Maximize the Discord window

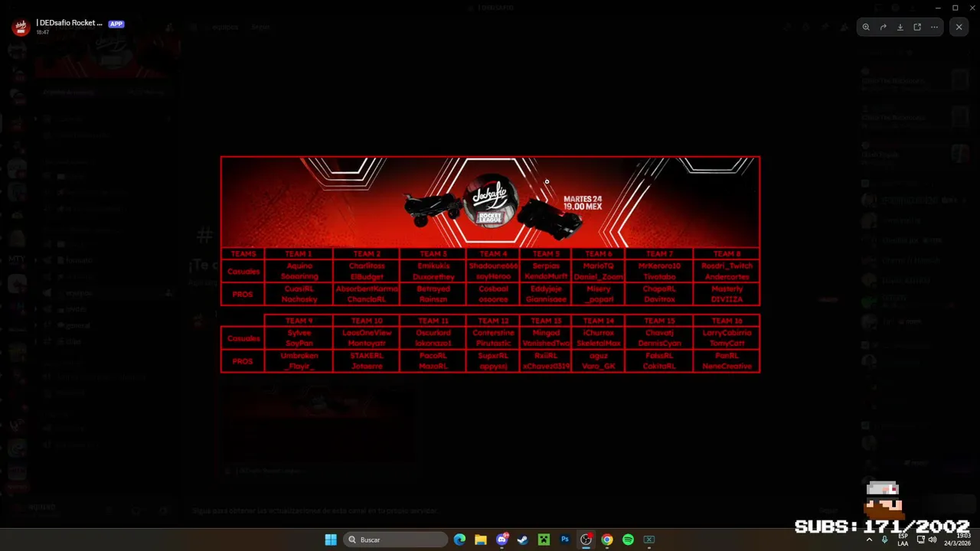[955, 8]
